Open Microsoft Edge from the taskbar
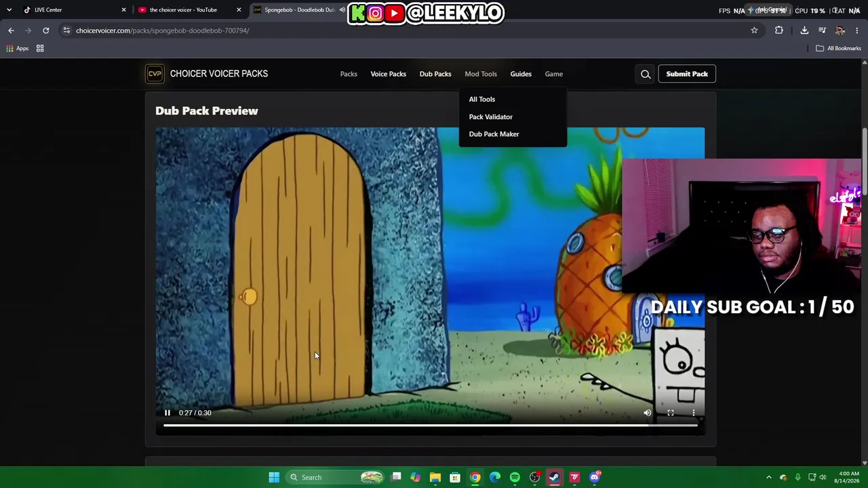This screenshot has width=868, height=488. pyautogui.click(x=495, y=478)
